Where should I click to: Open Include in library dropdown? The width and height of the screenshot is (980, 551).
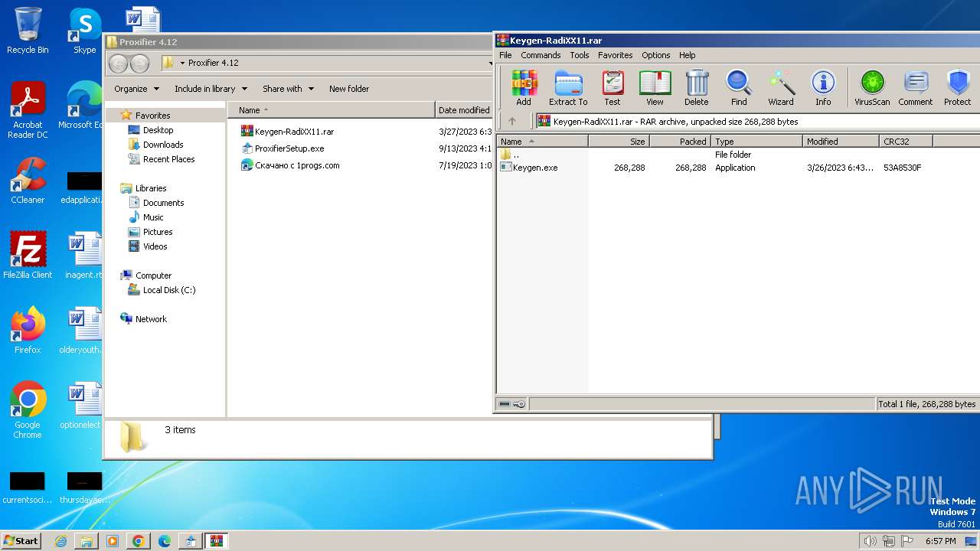tap(210, 89)
